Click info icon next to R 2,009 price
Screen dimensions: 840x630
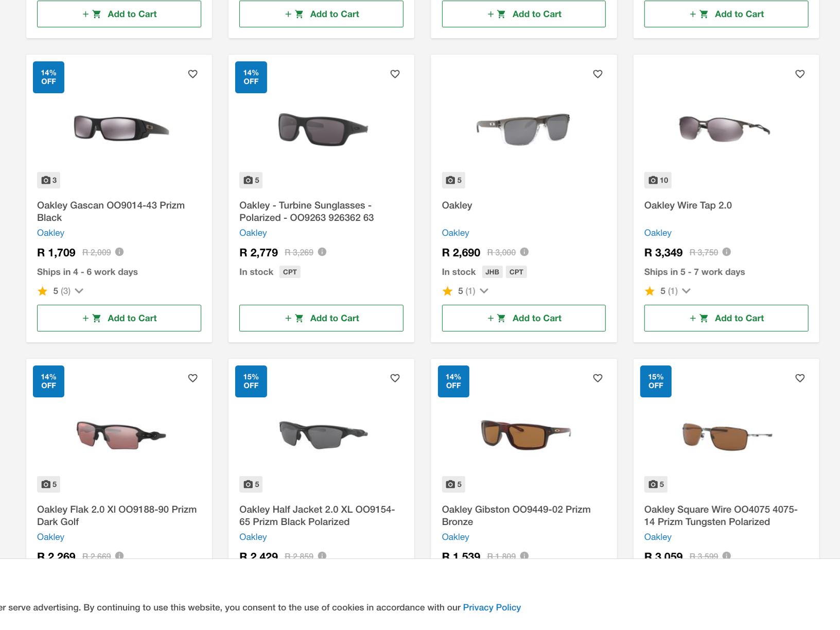(119, 252)
